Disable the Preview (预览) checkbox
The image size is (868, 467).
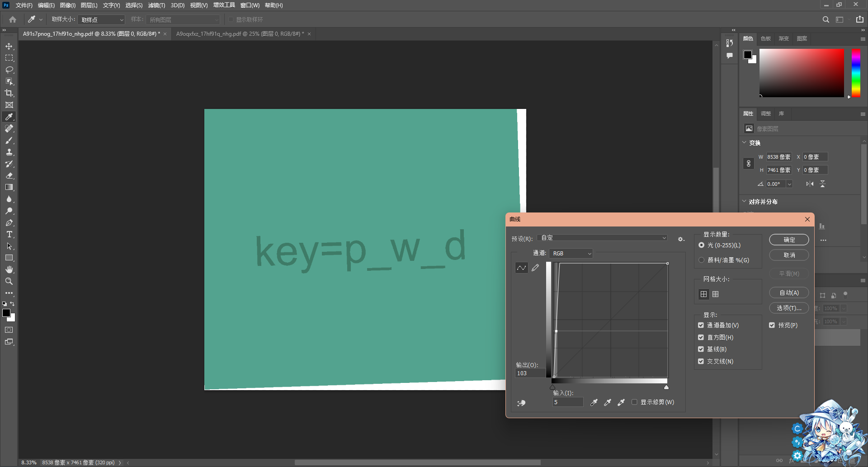coord(772,325)
